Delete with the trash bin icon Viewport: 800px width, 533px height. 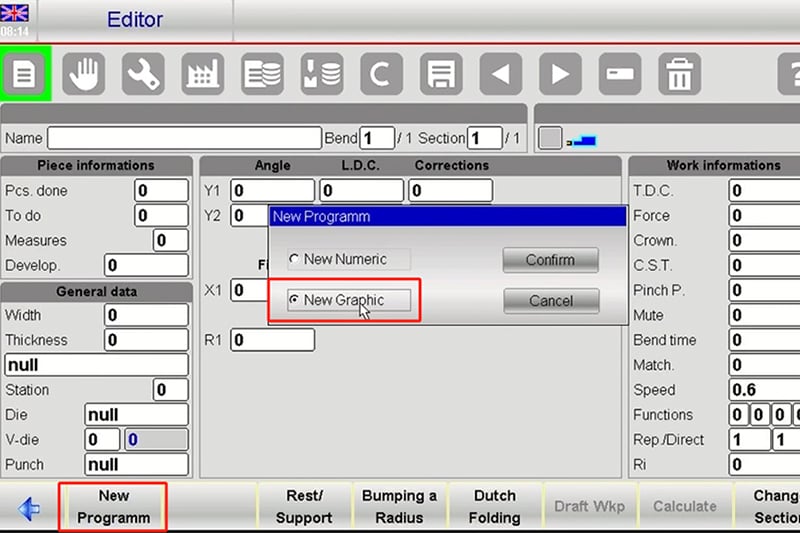click(680, 74)
